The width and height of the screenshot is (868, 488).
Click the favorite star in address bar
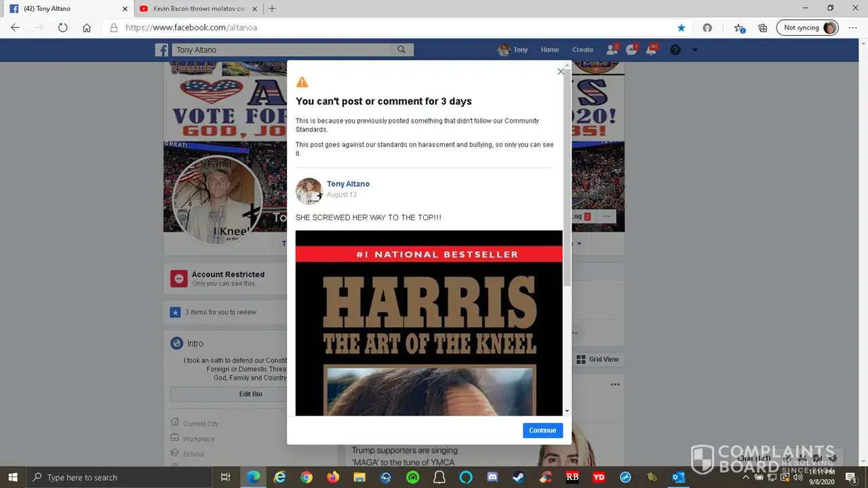[x=681, y=28]
